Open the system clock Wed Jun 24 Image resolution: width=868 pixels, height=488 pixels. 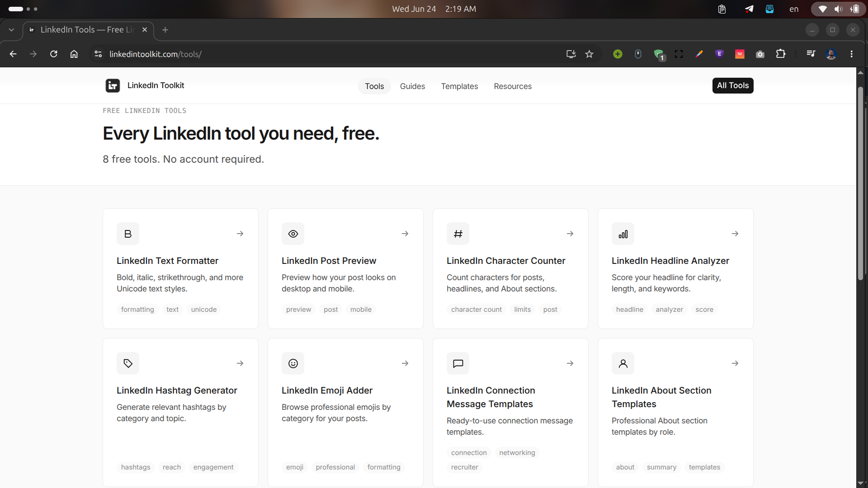coord(434,9)
